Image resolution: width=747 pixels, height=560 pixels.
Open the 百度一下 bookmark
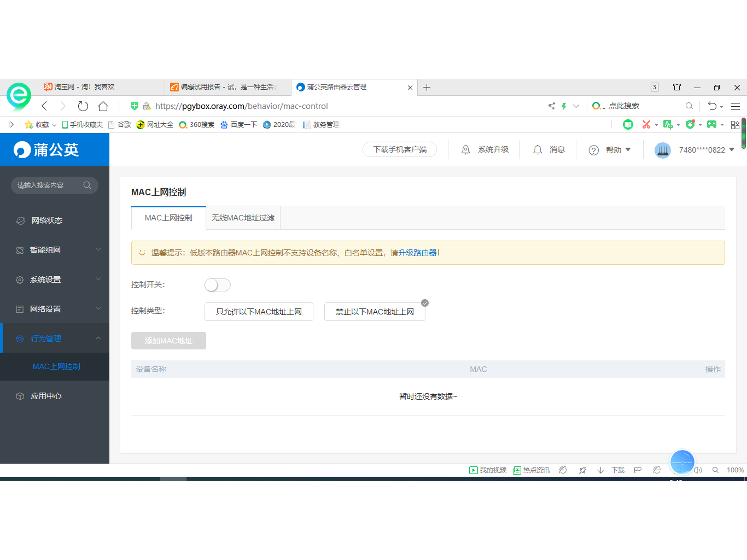[x=238, y=125]
